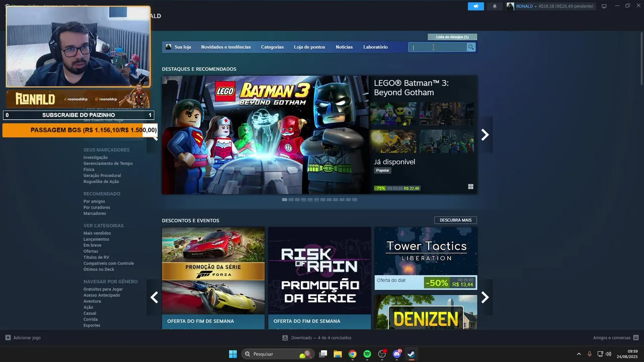Image resolution: width=644 pixels, height=362 pixels.
Task: Click Adicionar jogo label
Action: (x=27, y=338)
